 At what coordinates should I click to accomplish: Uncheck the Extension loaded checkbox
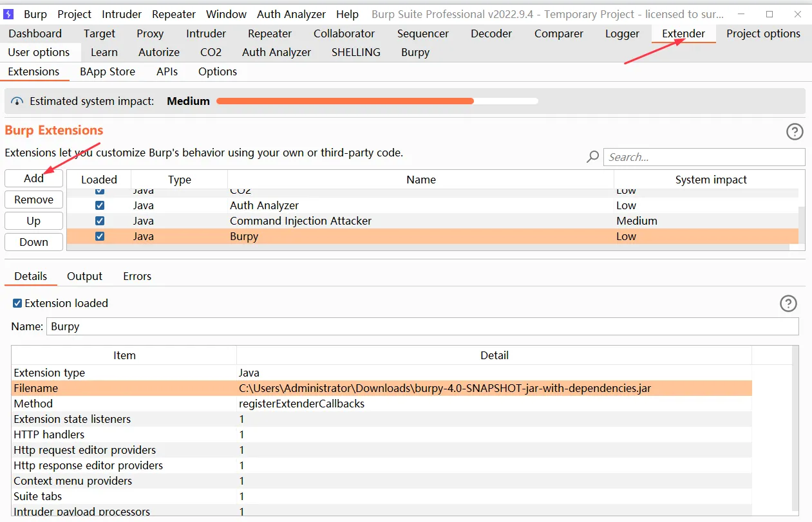pyautogui.click(x=17, y=303)
